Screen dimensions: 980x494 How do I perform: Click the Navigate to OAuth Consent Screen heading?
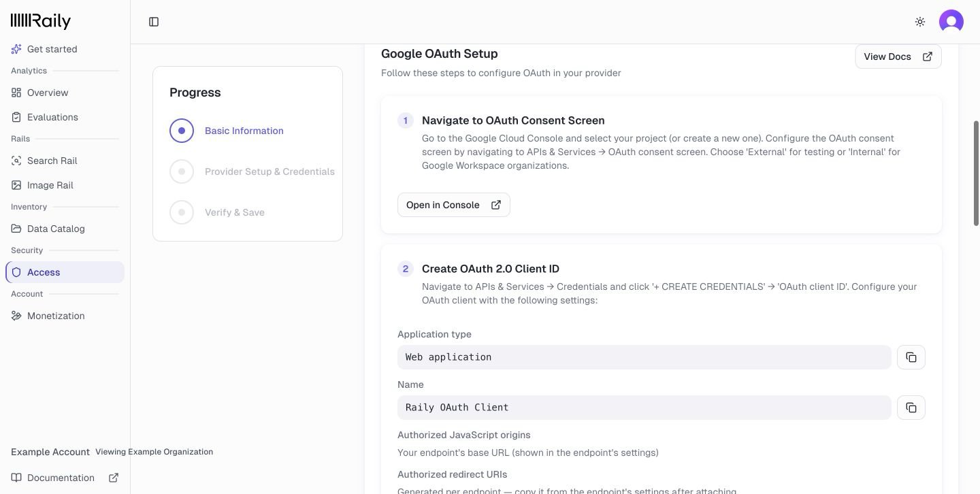(x=513, y=120)
